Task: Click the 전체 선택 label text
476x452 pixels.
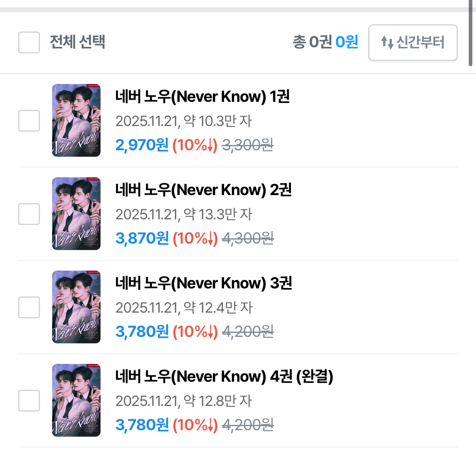Action: (x=78, y=42)
